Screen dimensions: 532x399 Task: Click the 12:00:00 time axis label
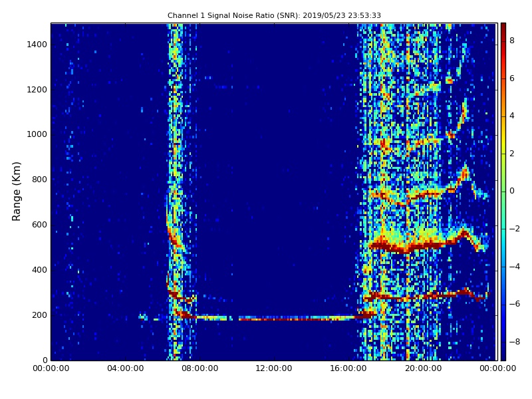click(x=274, y=368)
